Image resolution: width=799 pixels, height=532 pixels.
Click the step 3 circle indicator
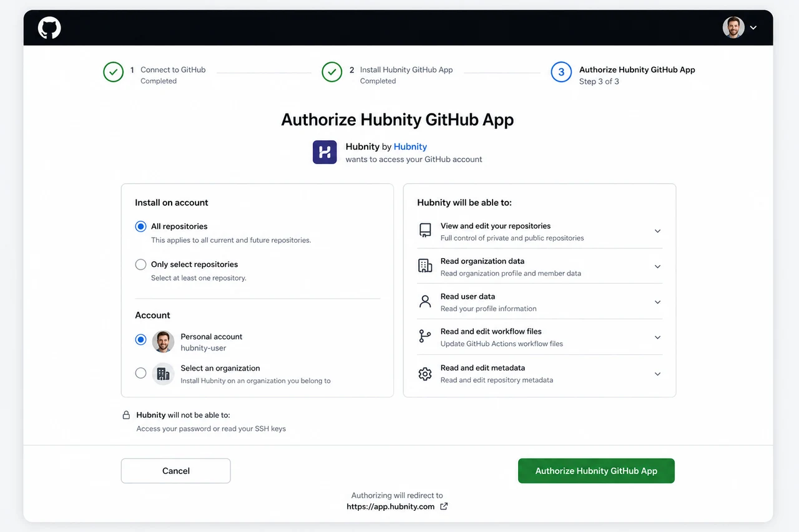[x=561, y=72]
